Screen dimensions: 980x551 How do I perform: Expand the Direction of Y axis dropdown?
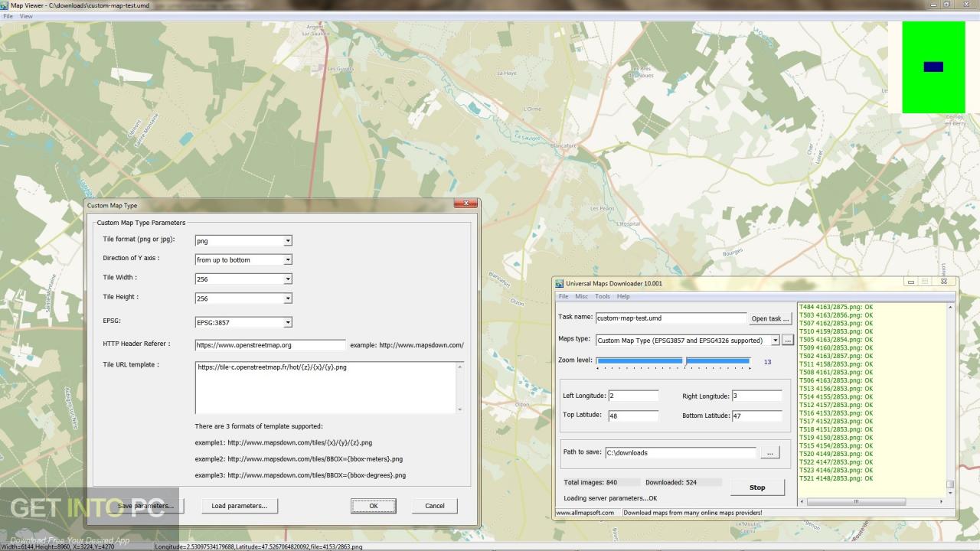pyautogui.click(x=288, y=259)
